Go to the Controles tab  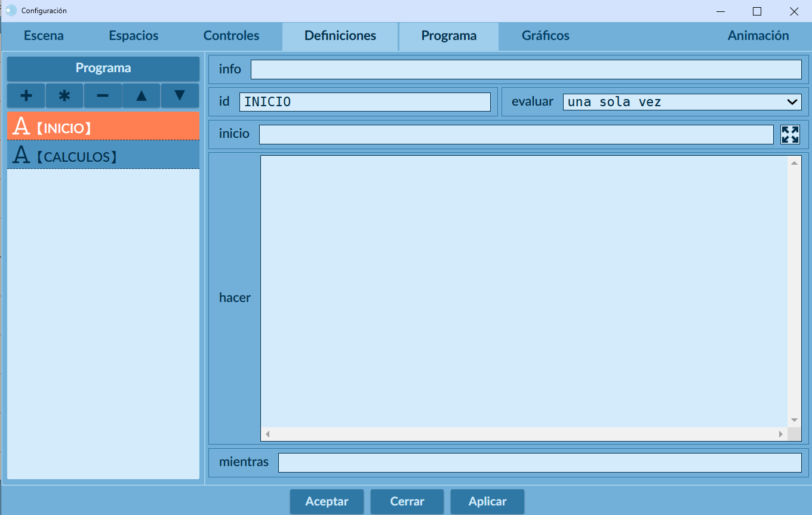click(x=231, y=36)
